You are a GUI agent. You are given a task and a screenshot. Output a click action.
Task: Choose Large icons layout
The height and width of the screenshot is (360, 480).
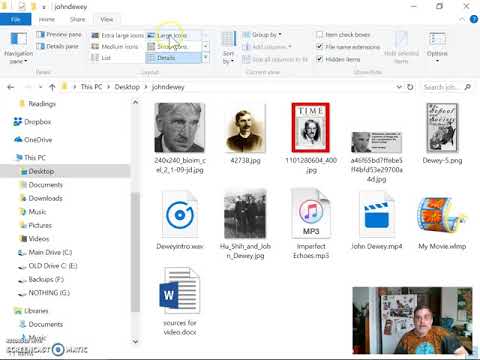point(168,35)
